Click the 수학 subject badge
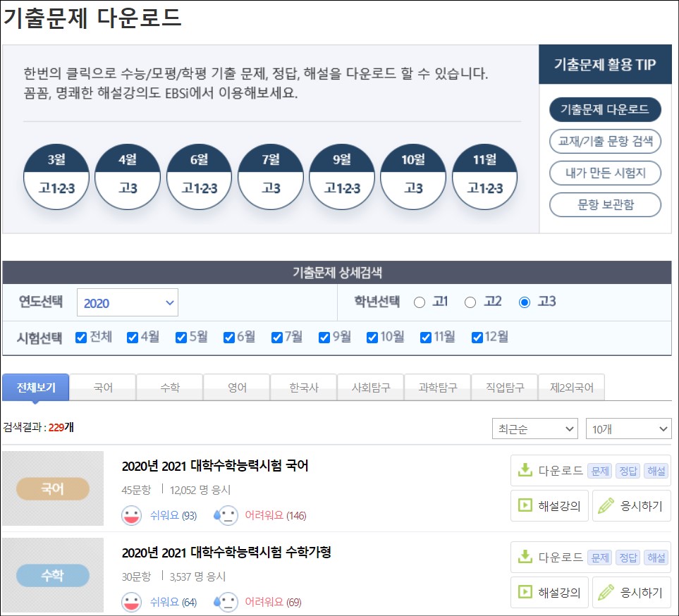The width and height of the screenshot is (679, 616). [x=53, y=575]
